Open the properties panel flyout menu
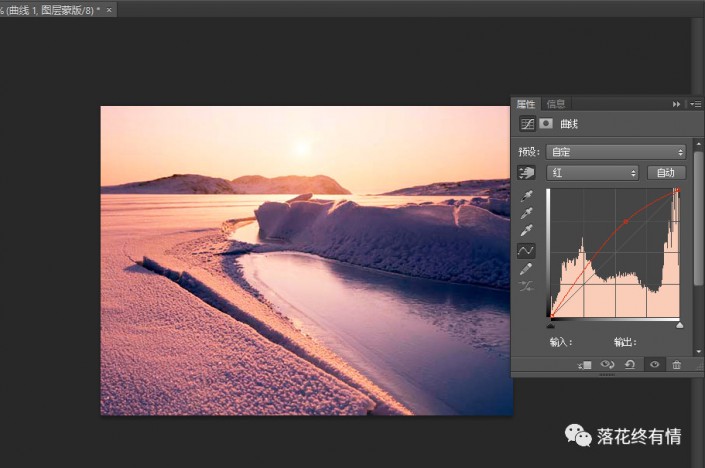The width and height of the screenshot is (705, 468). pos(696,104)
